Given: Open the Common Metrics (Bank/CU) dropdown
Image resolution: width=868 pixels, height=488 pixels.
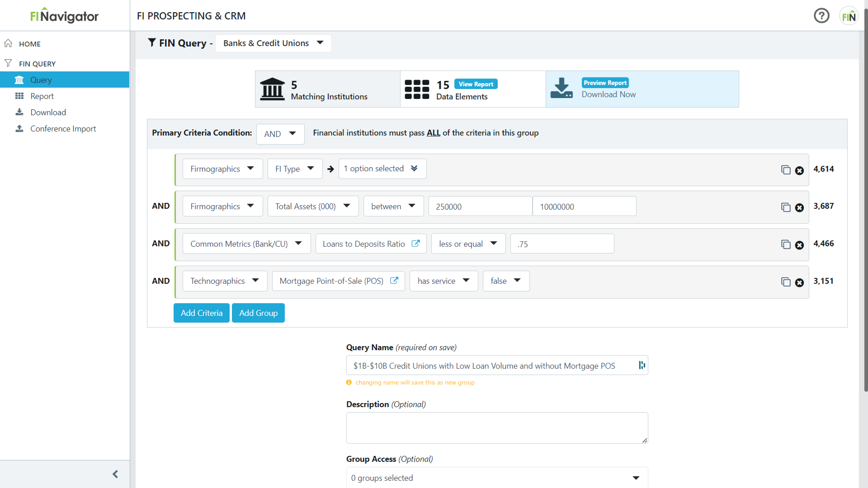Looking at the screenshot, I should (246, 244).
